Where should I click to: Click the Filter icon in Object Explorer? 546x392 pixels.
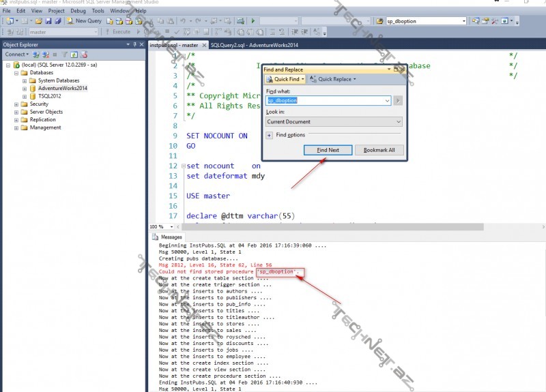[64, 54]
